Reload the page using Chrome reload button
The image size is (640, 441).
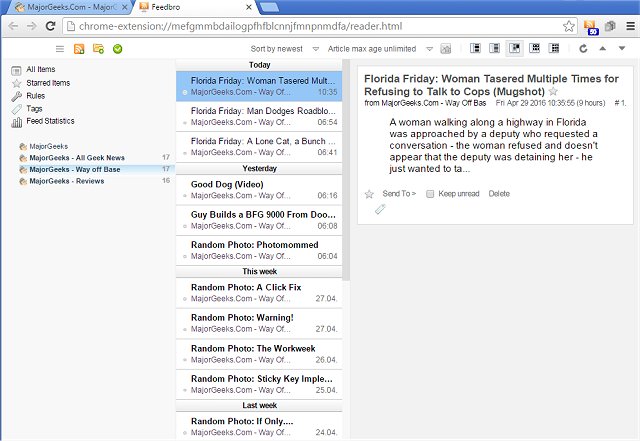point(50,26)
